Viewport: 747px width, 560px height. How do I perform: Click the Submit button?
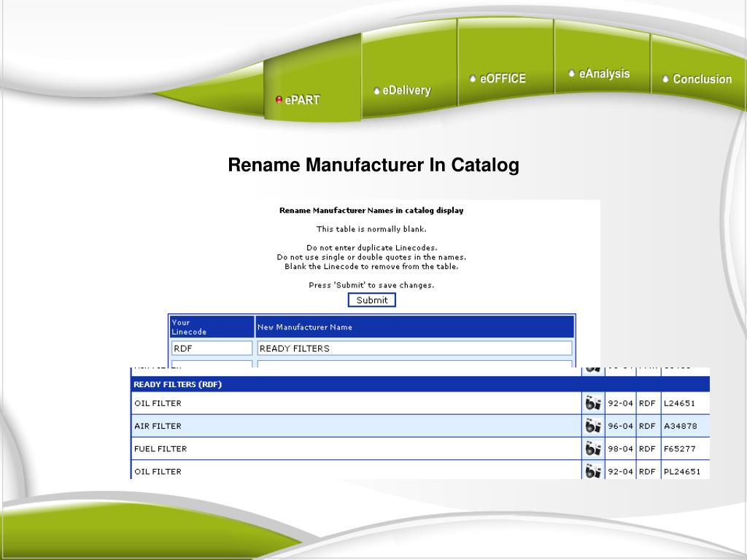coord(371,300)
